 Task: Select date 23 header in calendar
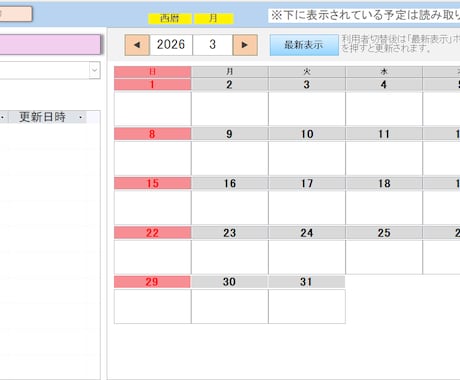click(230, 233)
